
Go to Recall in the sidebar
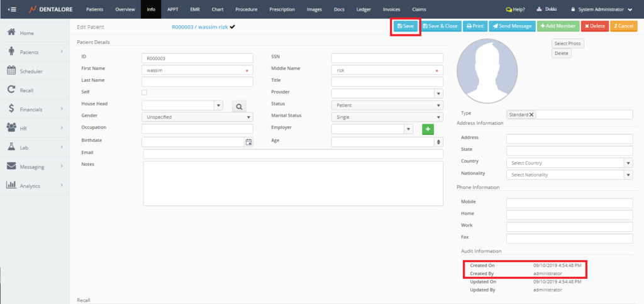tap(26, 90)
